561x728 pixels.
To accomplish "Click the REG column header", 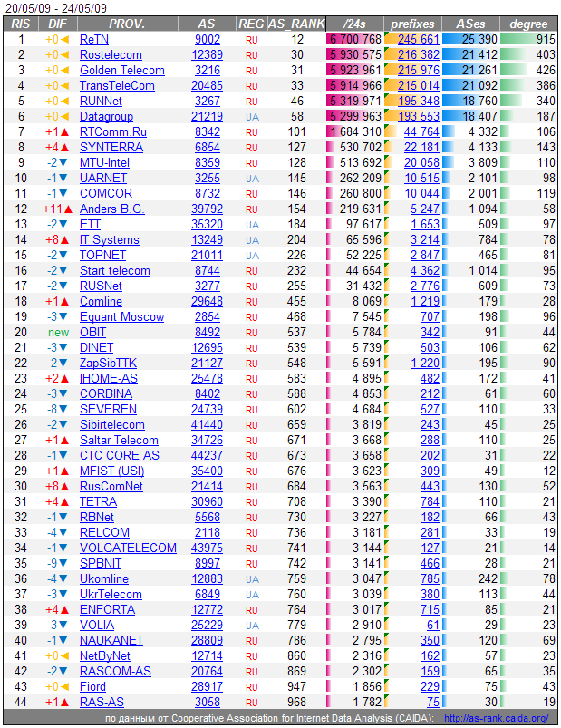I will point(251,24).
